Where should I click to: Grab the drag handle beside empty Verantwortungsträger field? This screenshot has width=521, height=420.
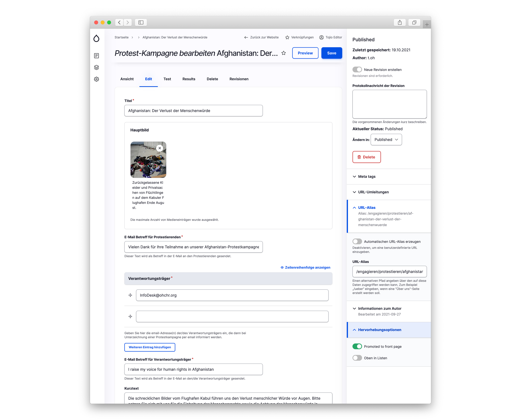click(x=130, y=316)
